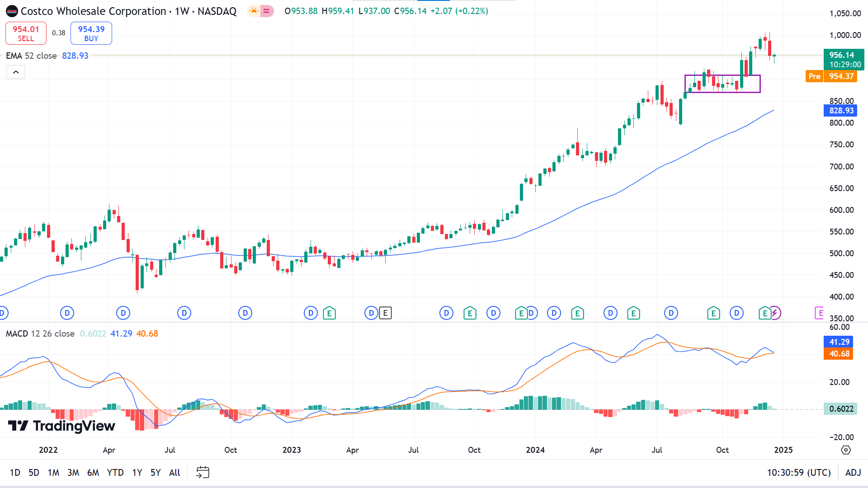The image size is (868, 488).
Task: Click the green 956.14 current price label
Action: coord(844,60)
